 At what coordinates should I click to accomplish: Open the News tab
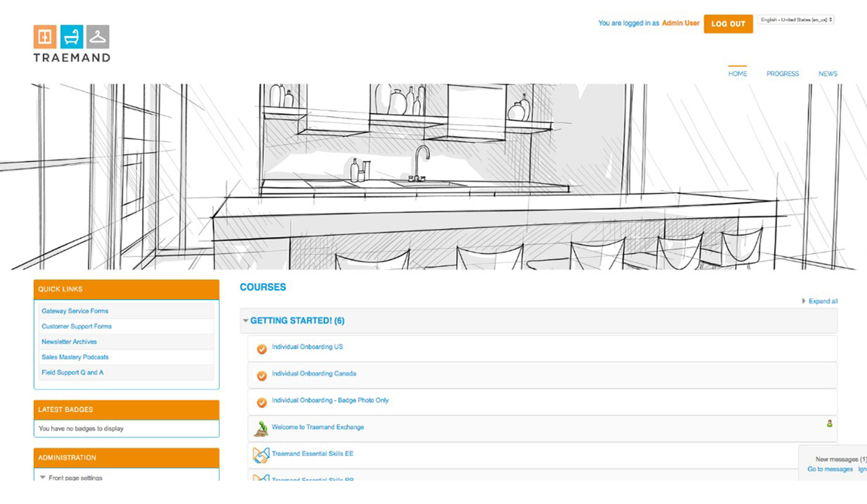tap(828, 74)
